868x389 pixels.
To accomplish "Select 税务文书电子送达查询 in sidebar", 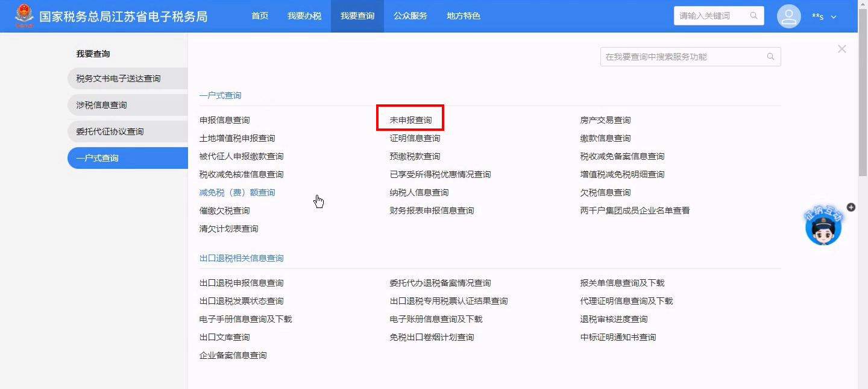I will click(x=119, y=78).
